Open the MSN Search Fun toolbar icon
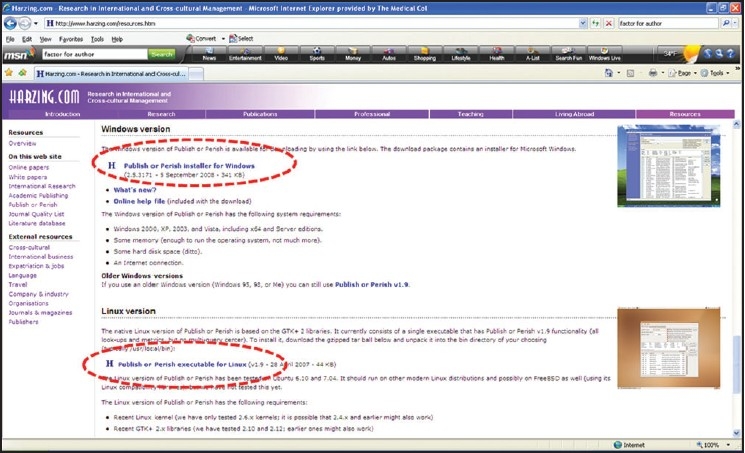745x453 pixels. click(569, 54)
